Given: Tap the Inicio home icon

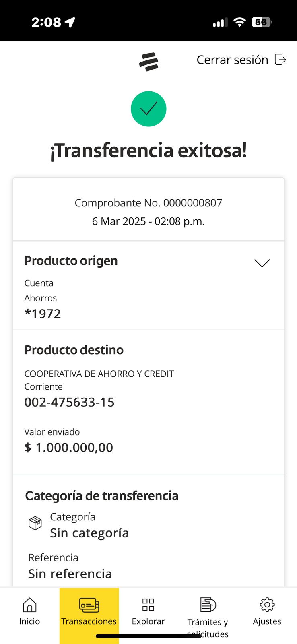Looking at the screenshot, I should tap(30, 605).
